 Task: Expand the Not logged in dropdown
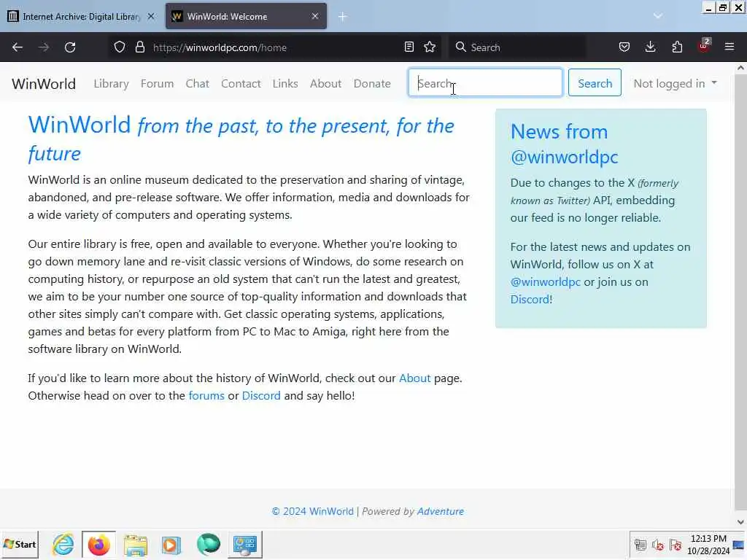pos(675,83)
